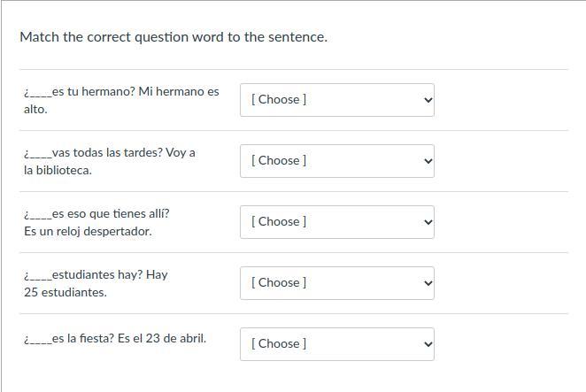Click the chevron arrow beside reloj despertador question

pyautogui.click(x=428, y=222)
